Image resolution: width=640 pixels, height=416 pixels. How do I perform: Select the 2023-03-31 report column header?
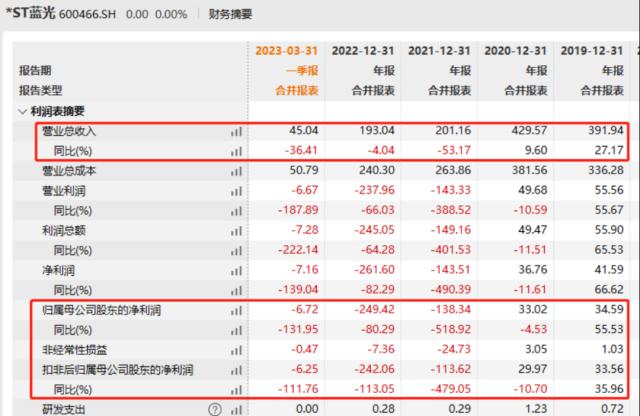point(285,50)
